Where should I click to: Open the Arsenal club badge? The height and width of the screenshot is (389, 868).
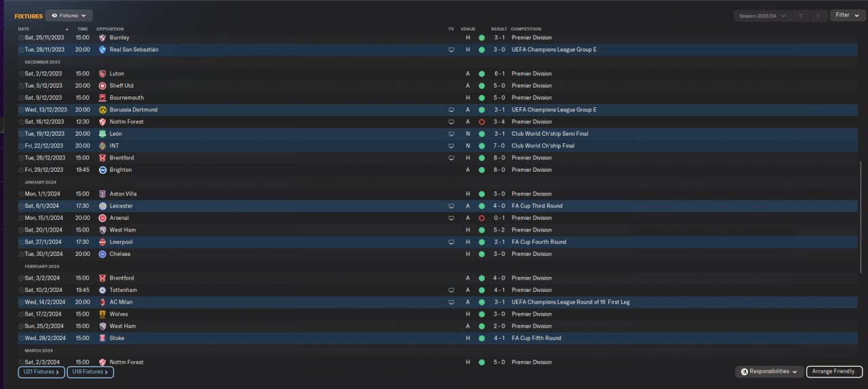click(x=102, y=218)
